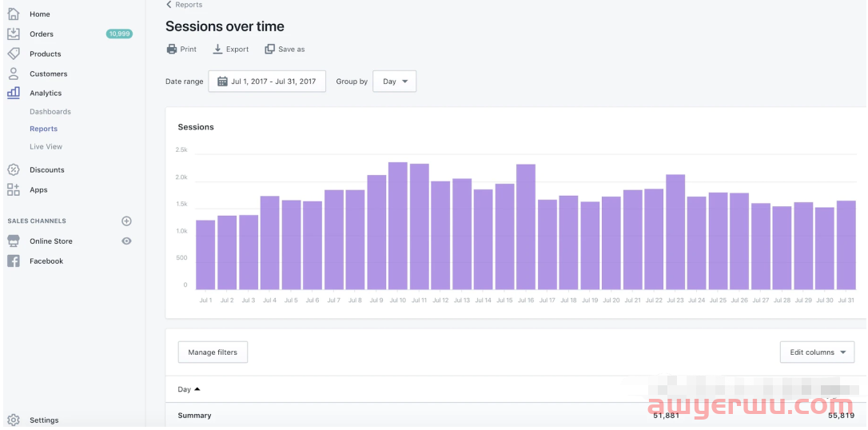Click the Home house icon in sidebar
868x430 pixels.
pyautogui.click(x=14, y=14)
